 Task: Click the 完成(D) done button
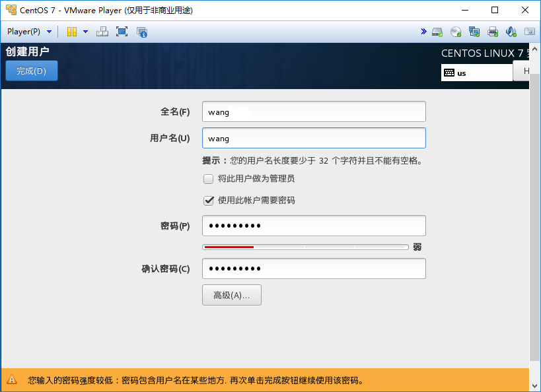(x=32, y=71)
